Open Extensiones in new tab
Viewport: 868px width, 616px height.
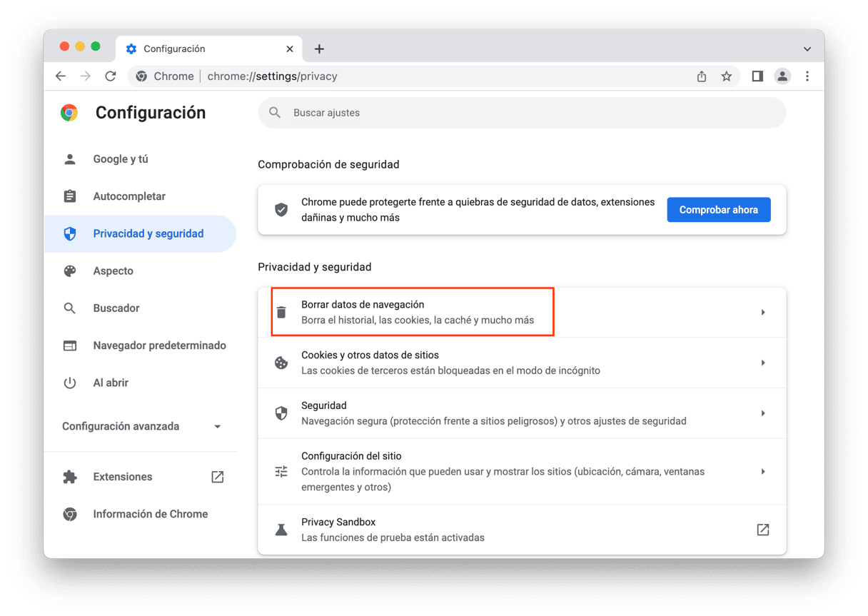pyautogui.click(x=140, y=477)
